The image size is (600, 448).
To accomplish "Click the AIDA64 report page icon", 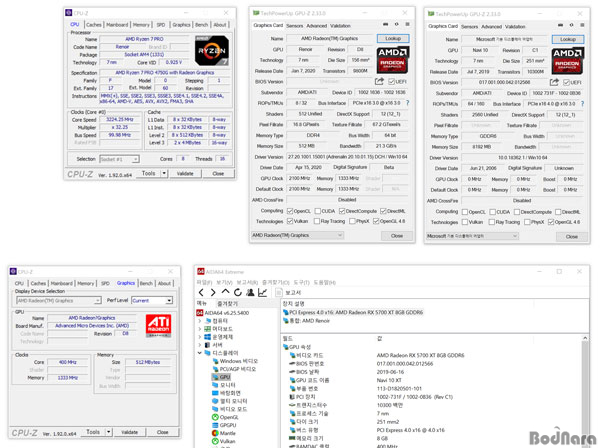I will pyautogui.click(x=279, y=293).
